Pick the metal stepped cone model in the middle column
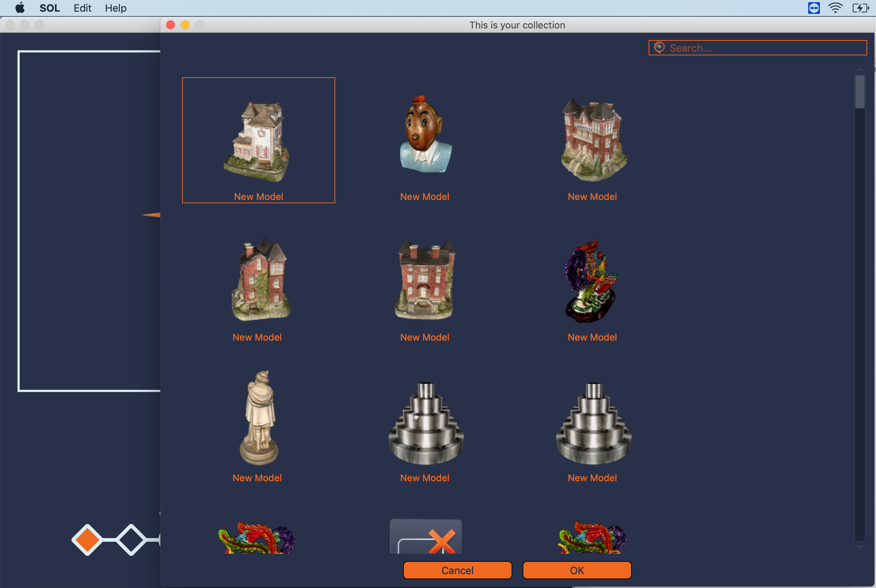876x588 pixels. click(x=426, y=423)
